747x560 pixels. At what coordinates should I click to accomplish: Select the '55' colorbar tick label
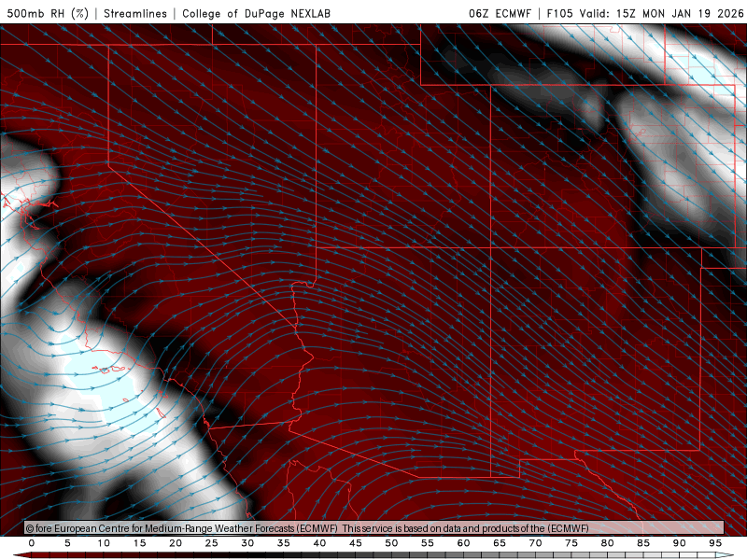click(428, 543)
